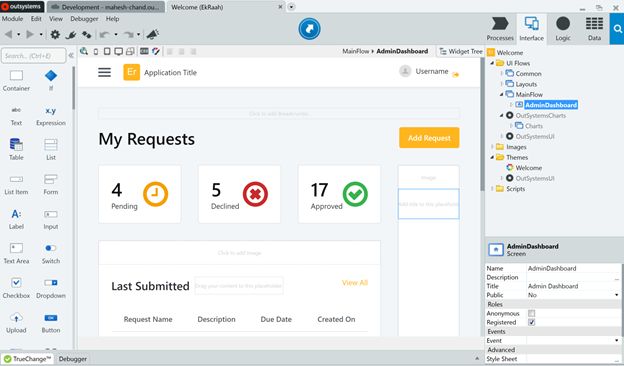Select the Checkbox widget
The width and height of the screenshot is (624, 366).
coord(16,288)
